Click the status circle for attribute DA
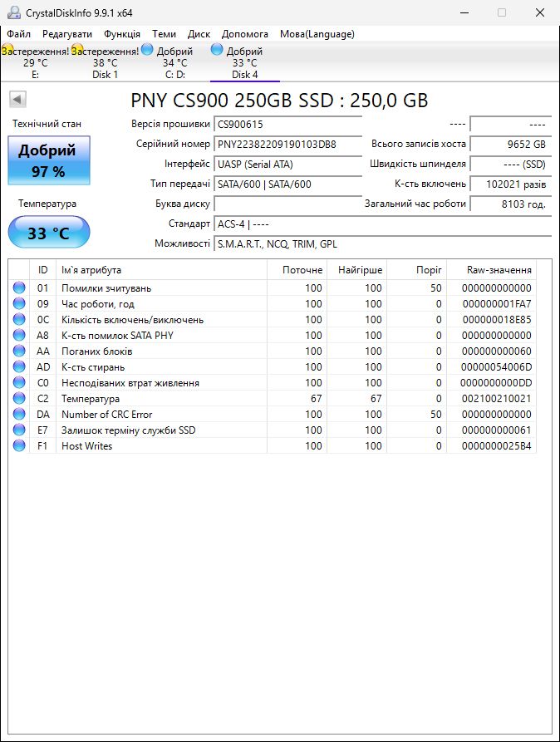Screen dimensions: 560x742 pos(19,414)
